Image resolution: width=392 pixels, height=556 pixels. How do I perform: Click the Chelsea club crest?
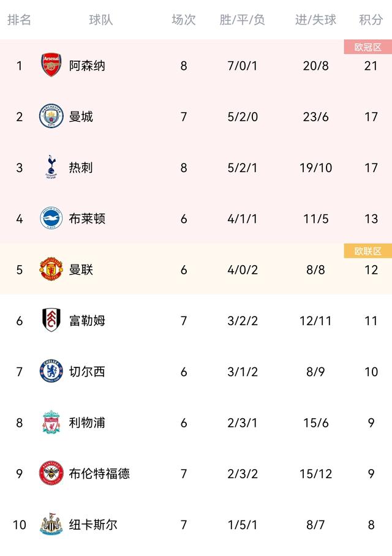[x=51, y=371]
